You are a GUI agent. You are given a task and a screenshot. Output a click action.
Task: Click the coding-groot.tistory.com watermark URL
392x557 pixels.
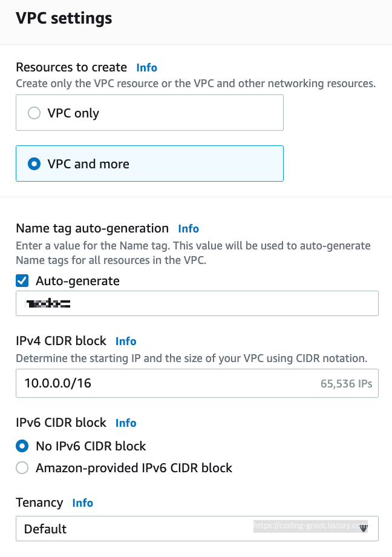307,527
